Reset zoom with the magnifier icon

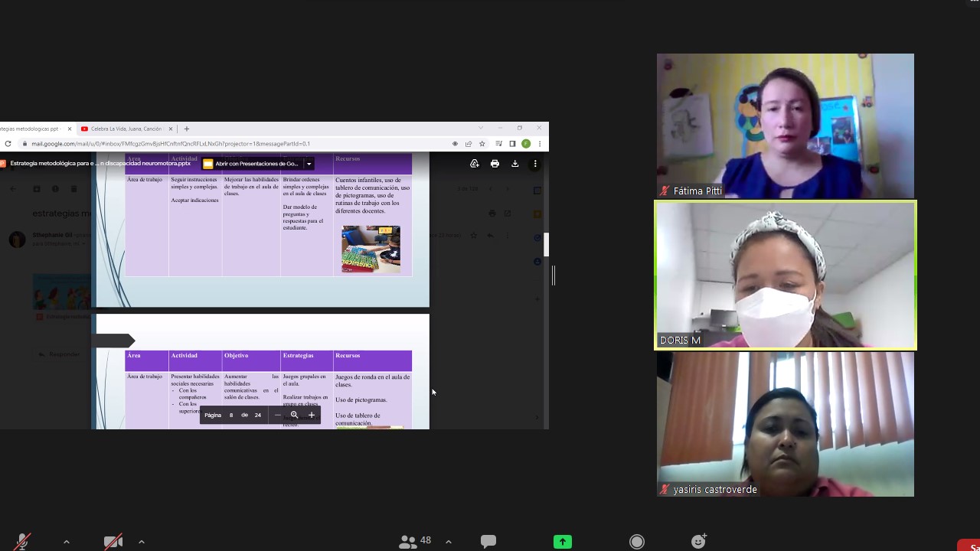(x=294, y=415)
